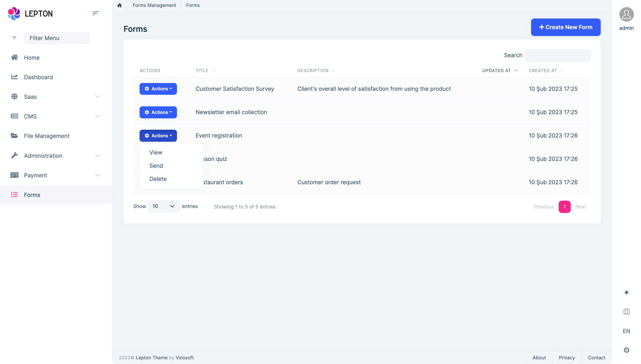
Task: Collapse the sidebar using the hamburger toggle
Action: pos(96,13)
